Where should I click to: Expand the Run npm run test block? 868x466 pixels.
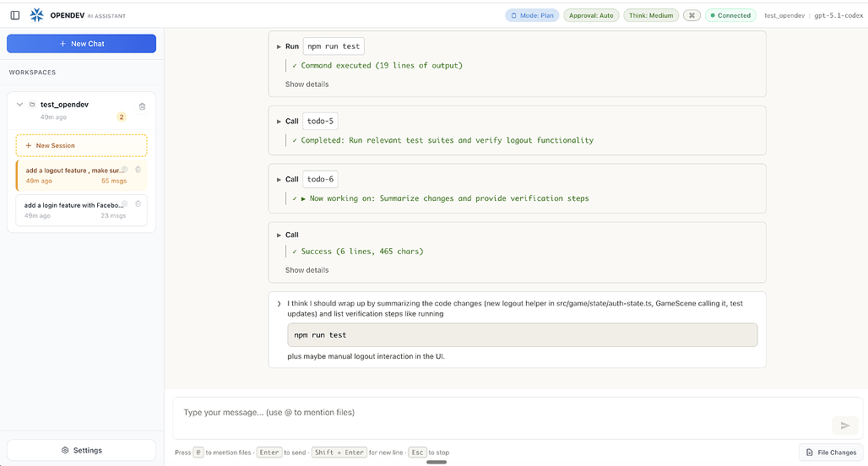[279, 46]
